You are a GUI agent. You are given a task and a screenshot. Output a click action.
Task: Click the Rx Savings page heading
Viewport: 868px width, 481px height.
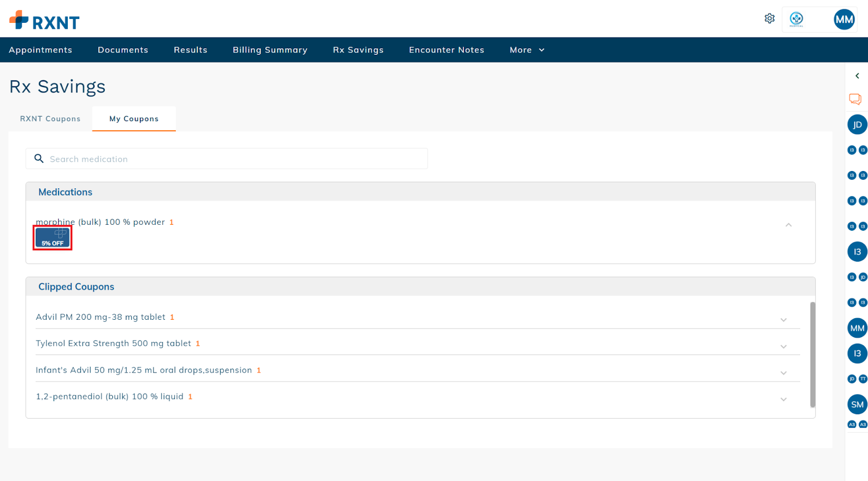58,86
